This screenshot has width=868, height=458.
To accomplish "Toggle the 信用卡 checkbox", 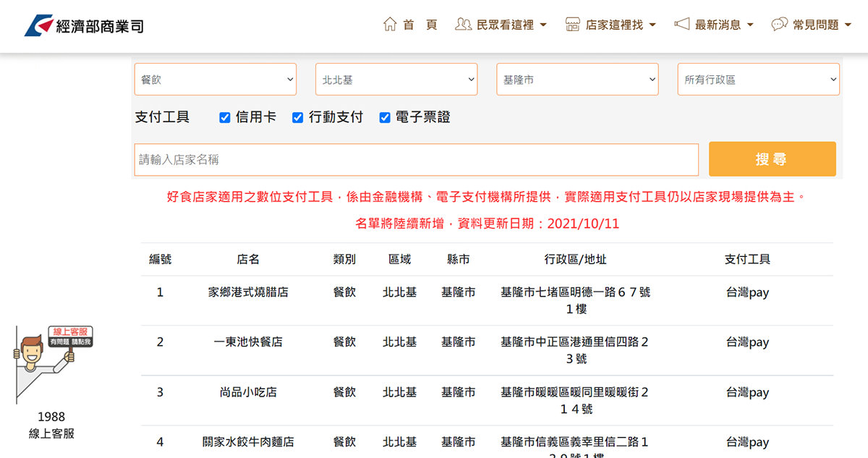I will coord(225,118).
